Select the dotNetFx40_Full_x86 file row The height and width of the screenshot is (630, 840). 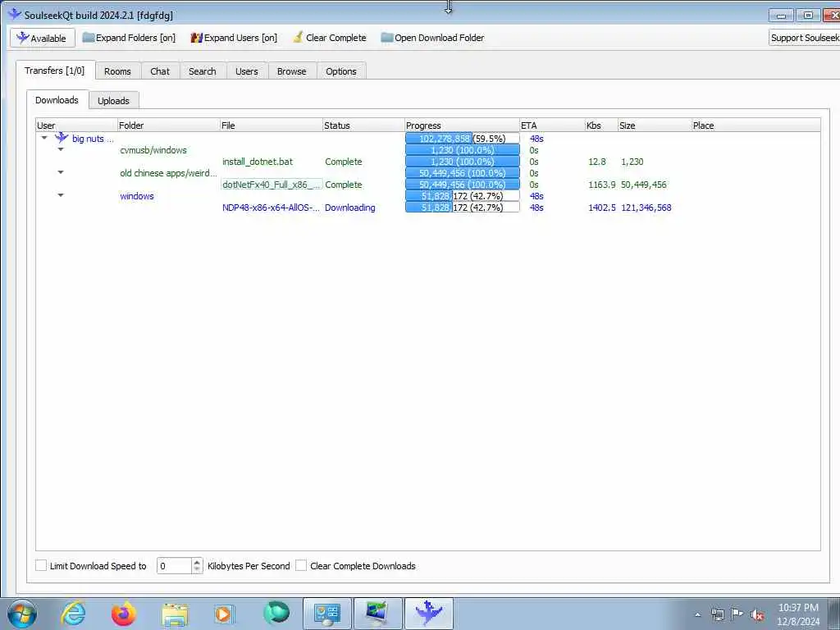click(271, 185)
